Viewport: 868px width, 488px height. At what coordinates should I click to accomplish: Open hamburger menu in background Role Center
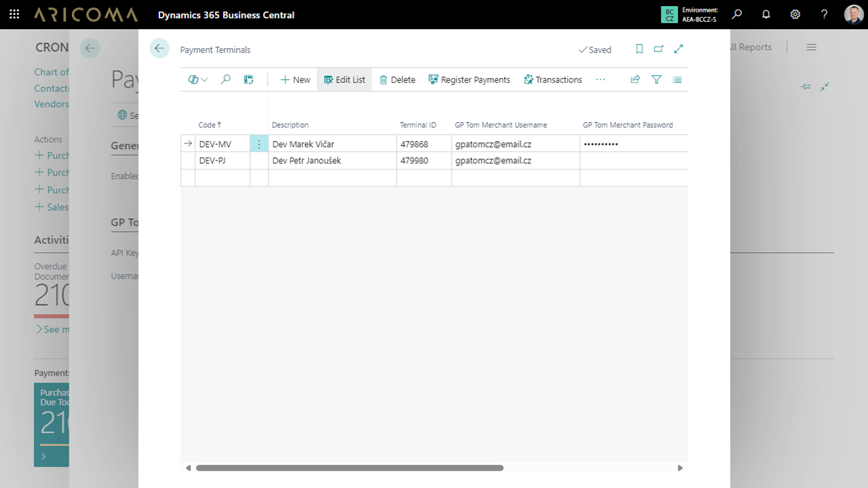tap(811, 47)
